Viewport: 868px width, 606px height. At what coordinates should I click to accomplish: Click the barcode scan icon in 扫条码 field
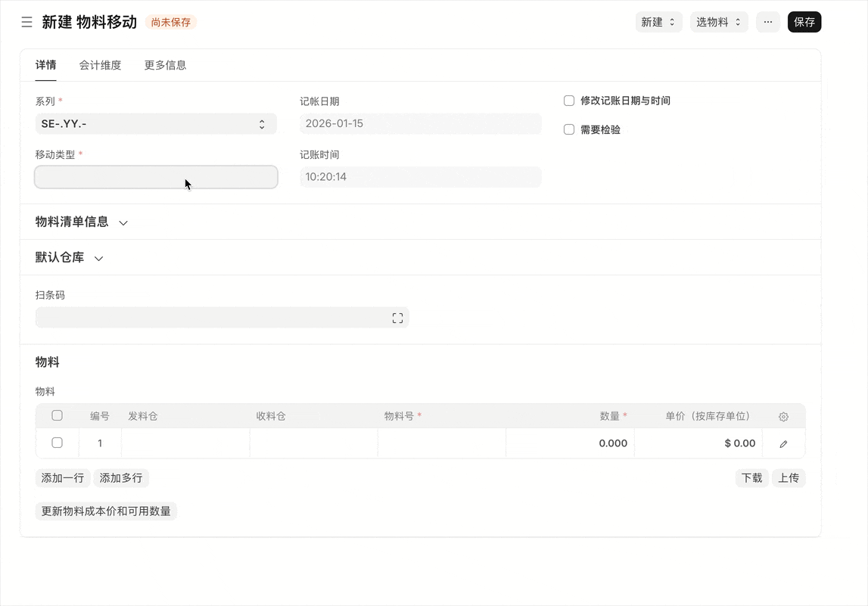coord(397,317)
